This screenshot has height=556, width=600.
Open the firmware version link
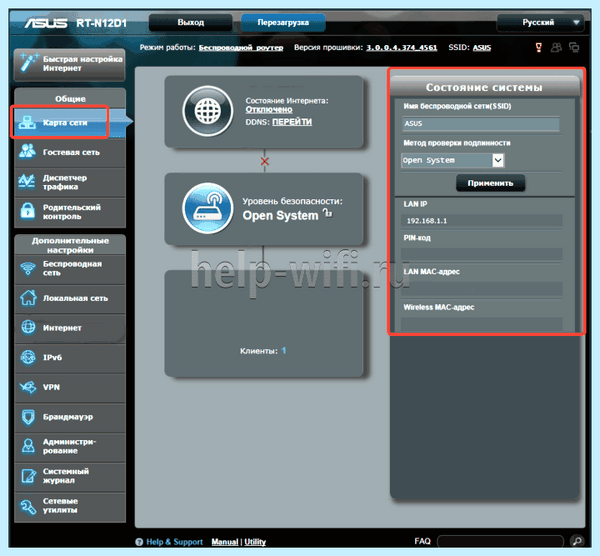pyautogui.click(x=401, y=47)
